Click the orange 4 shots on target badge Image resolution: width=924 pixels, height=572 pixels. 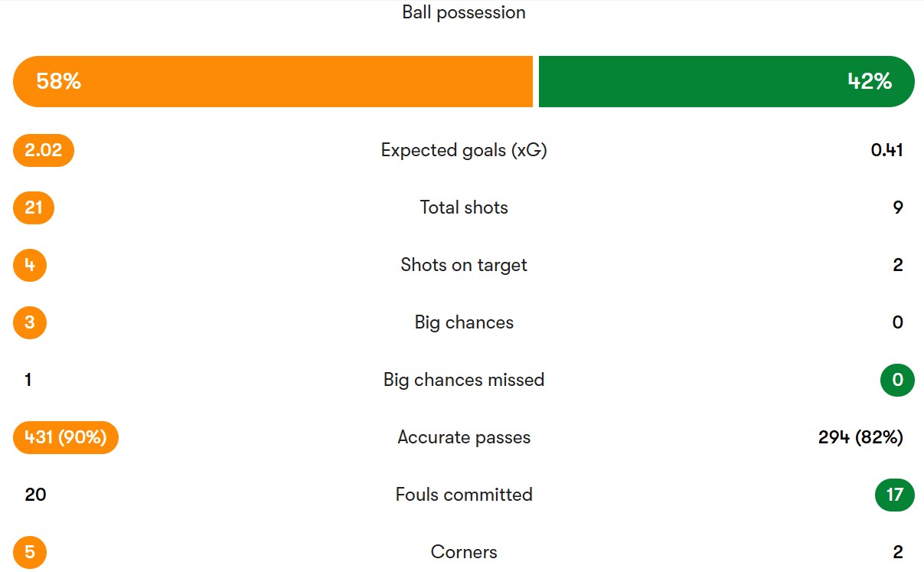pyautogui.click(x=30, y=265)
